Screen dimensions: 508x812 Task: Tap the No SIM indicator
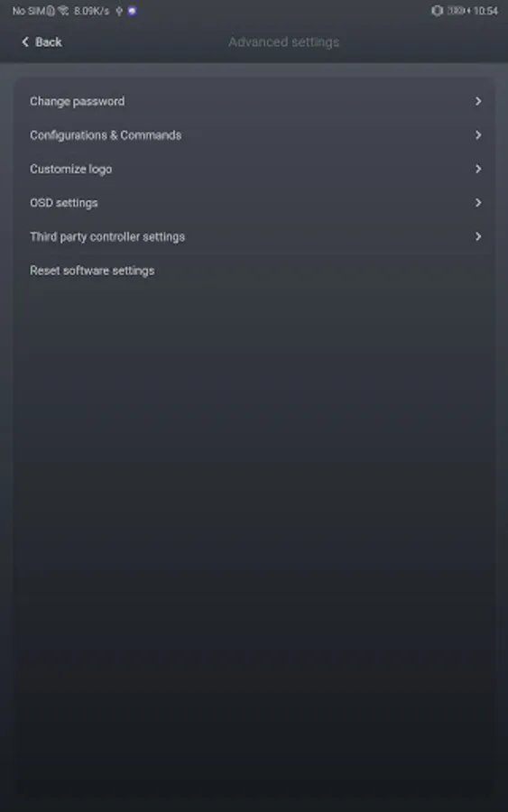pyautogui.click(x=29, y=11)
